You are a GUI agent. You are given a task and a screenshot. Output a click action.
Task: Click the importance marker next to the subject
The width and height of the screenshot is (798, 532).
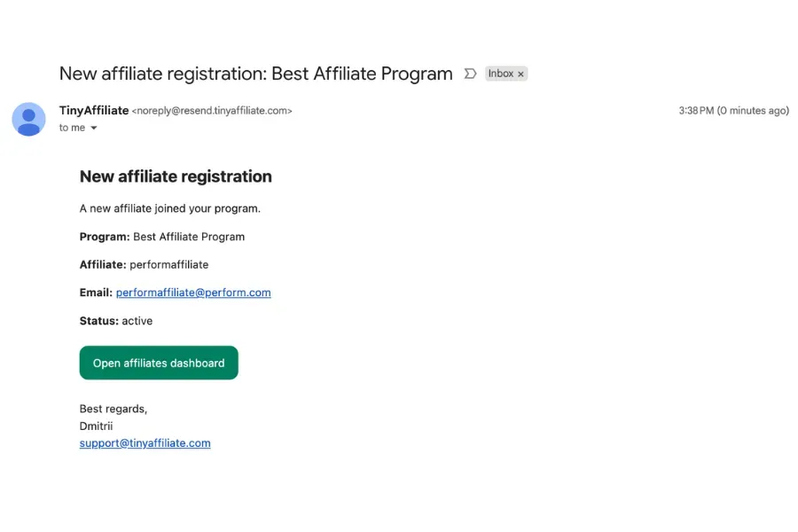(471, 74)
